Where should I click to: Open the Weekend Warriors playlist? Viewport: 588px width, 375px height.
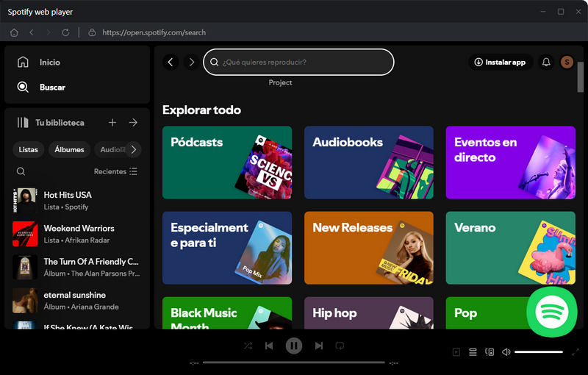78,234
